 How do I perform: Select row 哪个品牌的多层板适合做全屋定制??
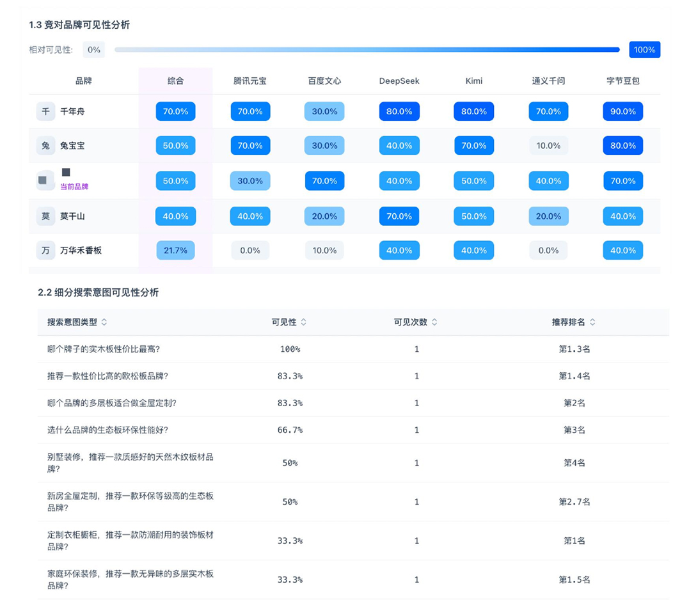click(353, 403)
